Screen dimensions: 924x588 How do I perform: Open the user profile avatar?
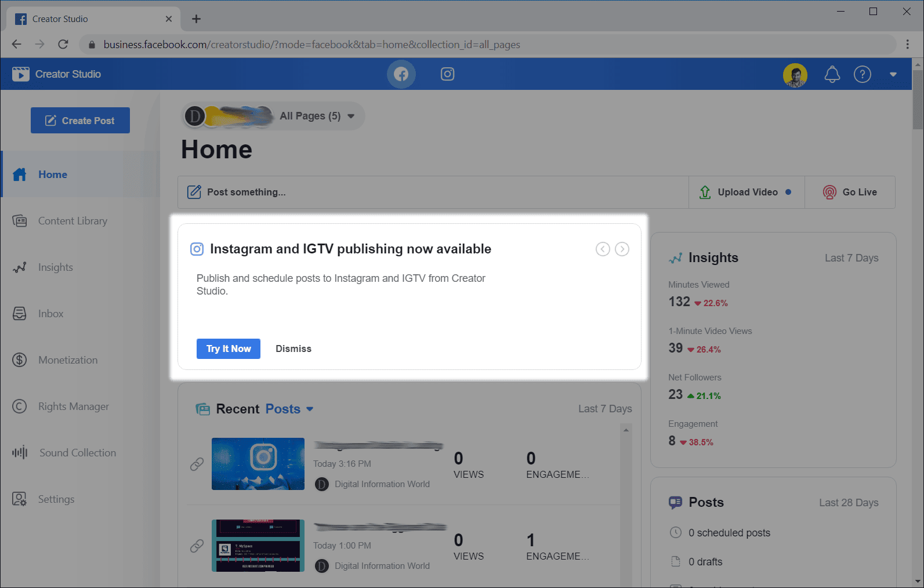pos(795,75)
